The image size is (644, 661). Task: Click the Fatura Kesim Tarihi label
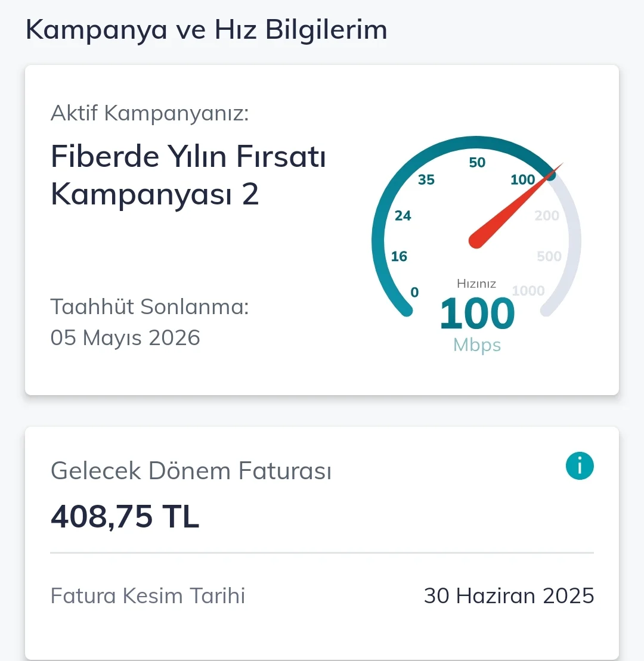(148, 595)
